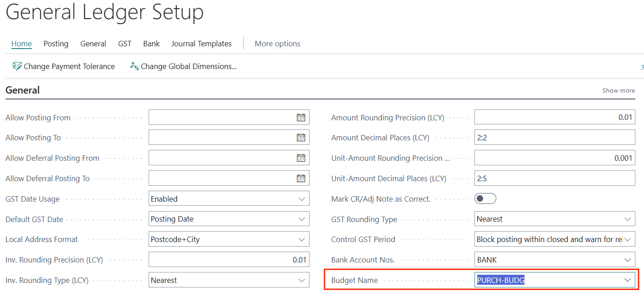Open the Local Address Format dropdown

[x=301, y=239]
